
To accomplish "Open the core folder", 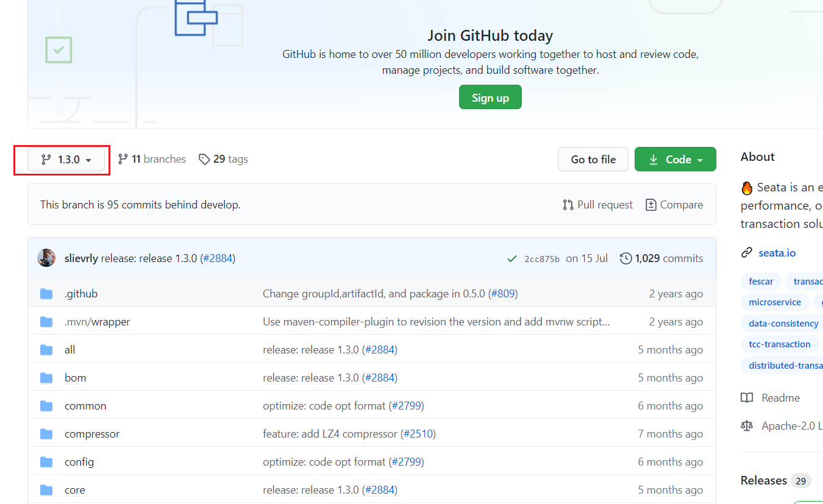I will click(75, 490).
